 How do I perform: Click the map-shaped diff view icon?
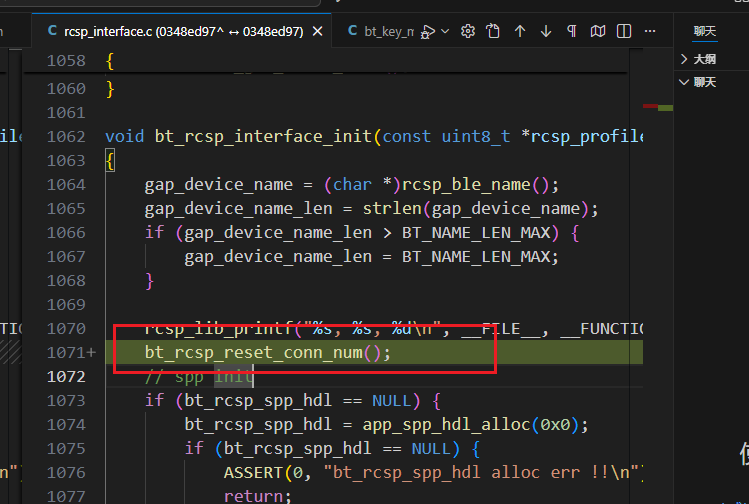[598, 32]
